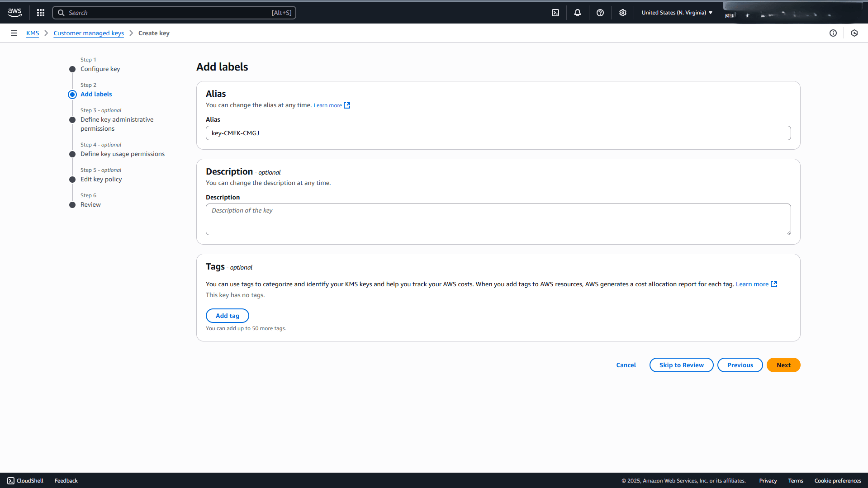This screenshot has width=868, height=488.
Task: Open CloudShell from the bottom bar
Action: [x=25, y=480]
